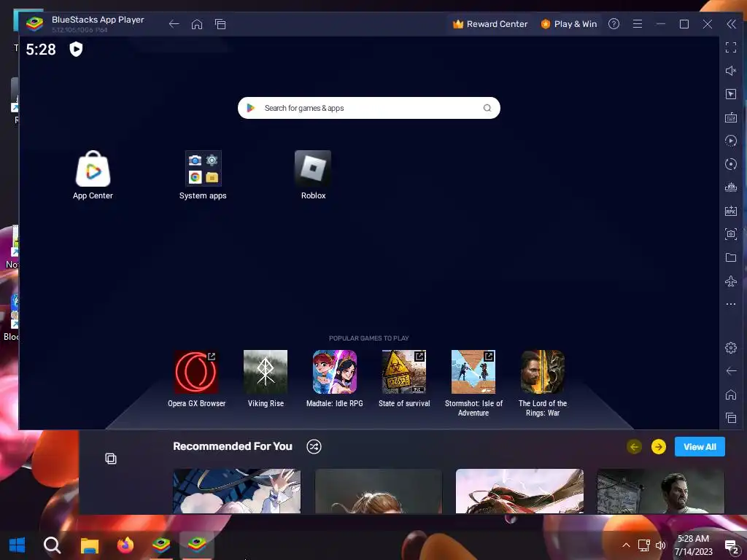Screen dimensions: 747x560
Task: Expand more sidebar options via the three dots
Action: pos(731,304)
